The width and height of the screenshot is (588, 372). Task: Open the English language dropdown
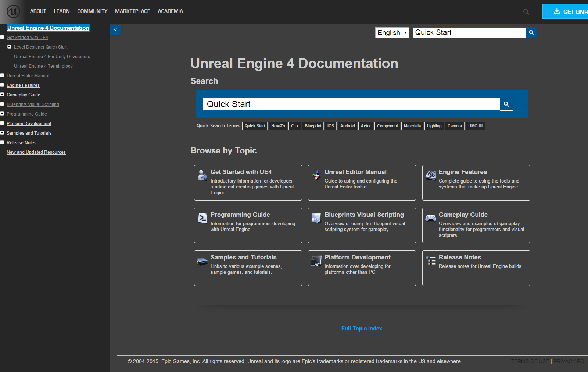point(392,33)
